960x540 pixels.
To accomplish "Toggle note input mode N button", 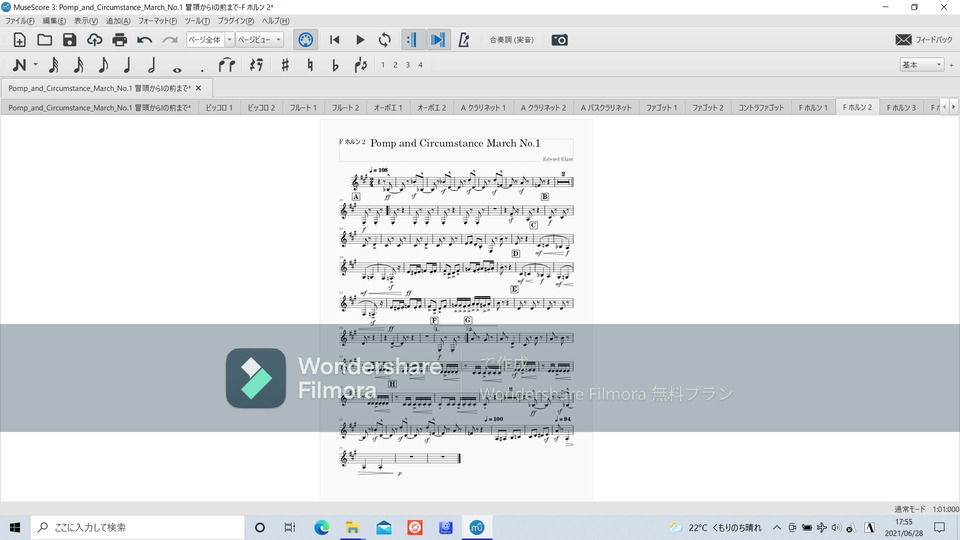I will [20, 64].
